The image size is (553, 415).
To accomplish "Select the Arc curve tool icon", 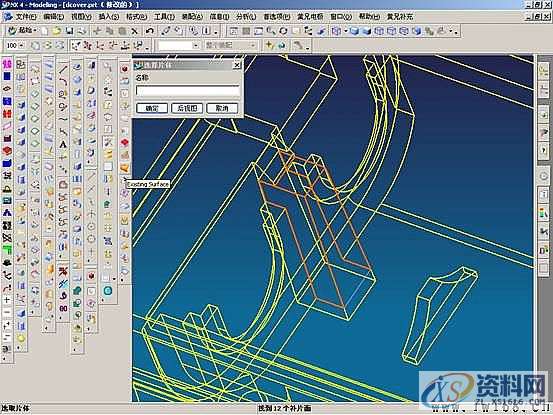I will (63, 81).
